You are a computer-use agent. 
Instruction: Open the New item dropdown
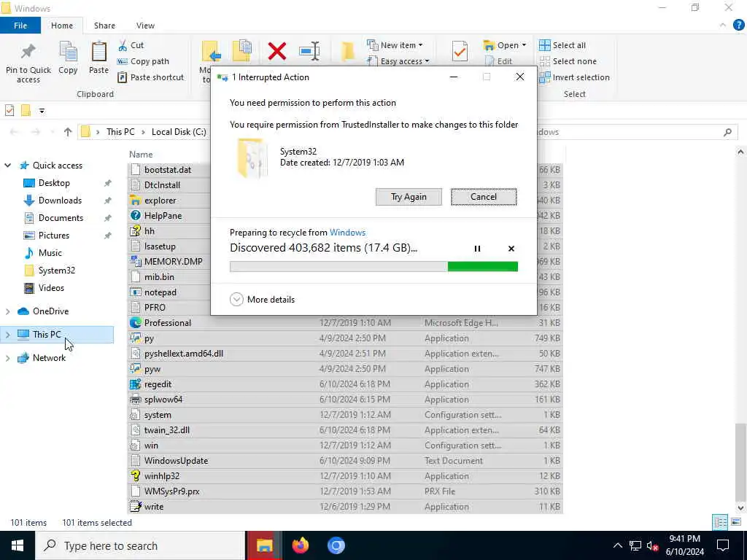pyautogui.click(x=395, y=45)
